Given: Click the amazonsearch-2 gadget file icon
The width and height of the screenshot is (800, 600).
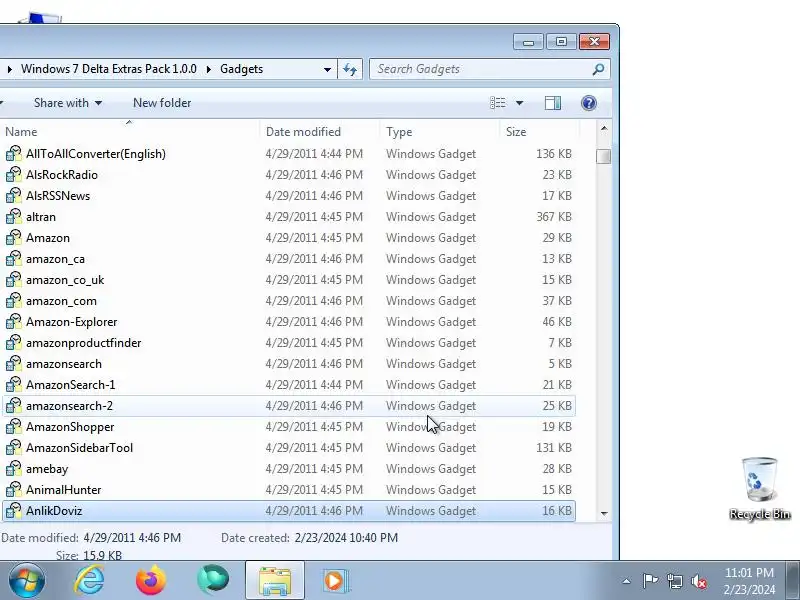Looking at the screenshot, I should click(14, 406).
